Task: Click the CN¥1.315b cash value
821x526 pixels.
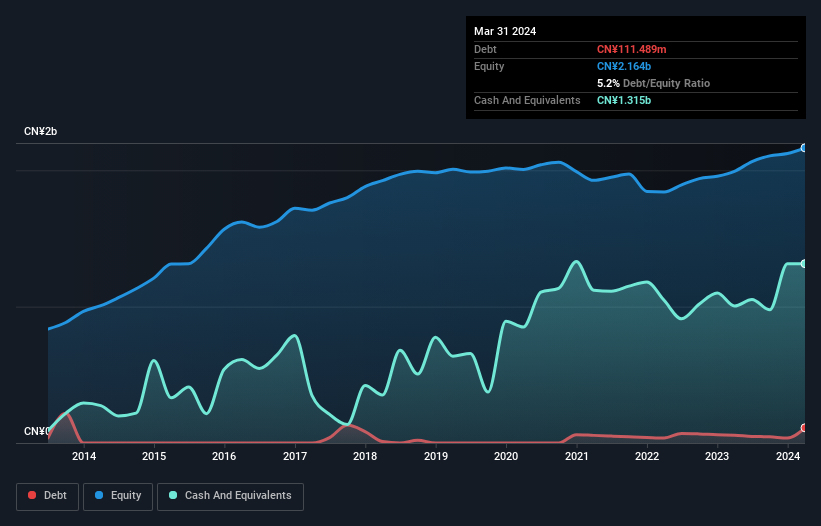Action: point(624,100)
